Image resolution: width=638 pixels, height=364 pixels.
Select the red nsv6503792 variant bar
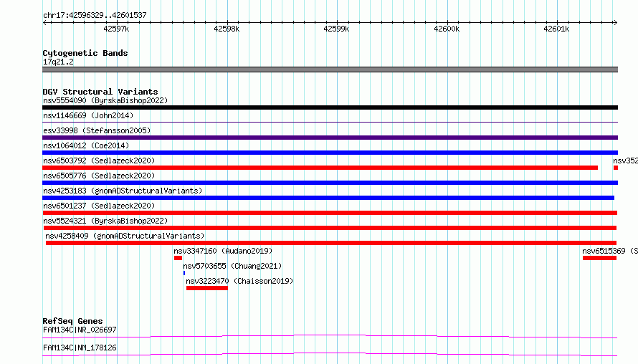click(320, 168)
